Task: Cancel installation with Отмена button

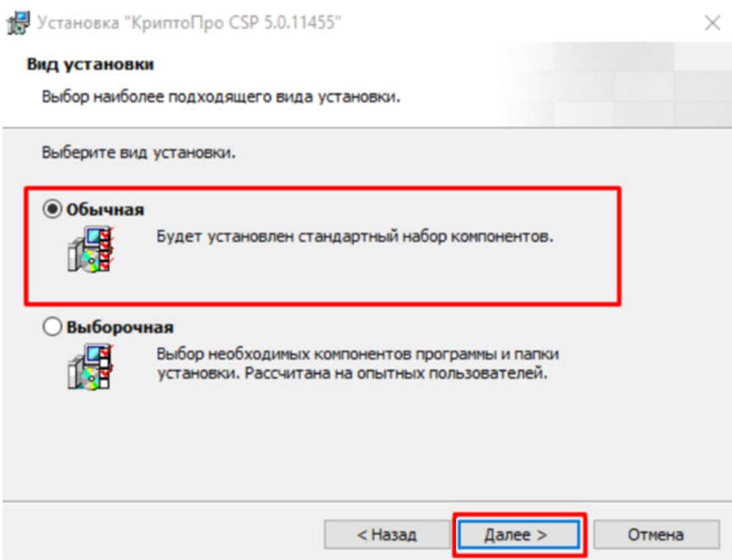Action: click(656, 534)
